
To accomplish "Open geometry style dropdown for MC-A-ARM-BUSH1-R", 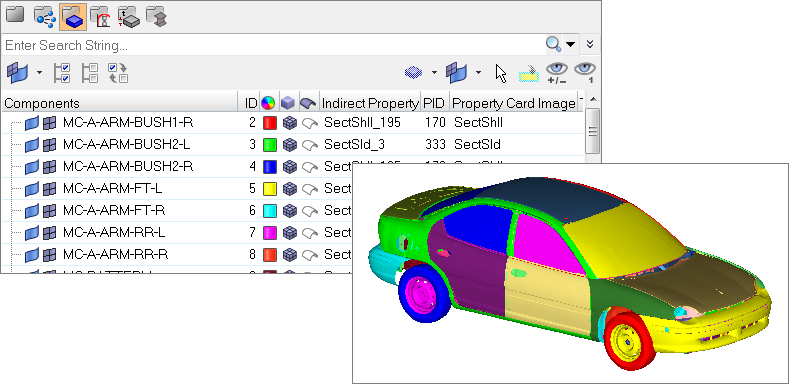I will pyautogui.click(x=309, y=123).
